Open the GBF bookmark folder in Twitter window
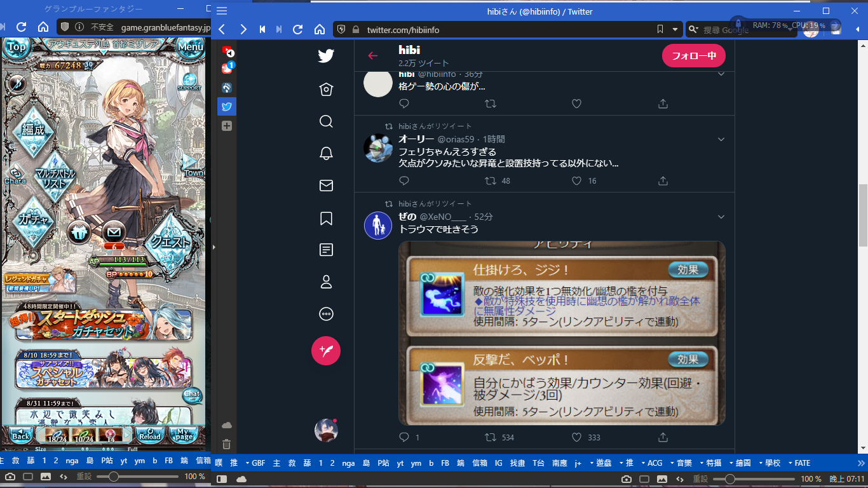 tap(254, 463)
